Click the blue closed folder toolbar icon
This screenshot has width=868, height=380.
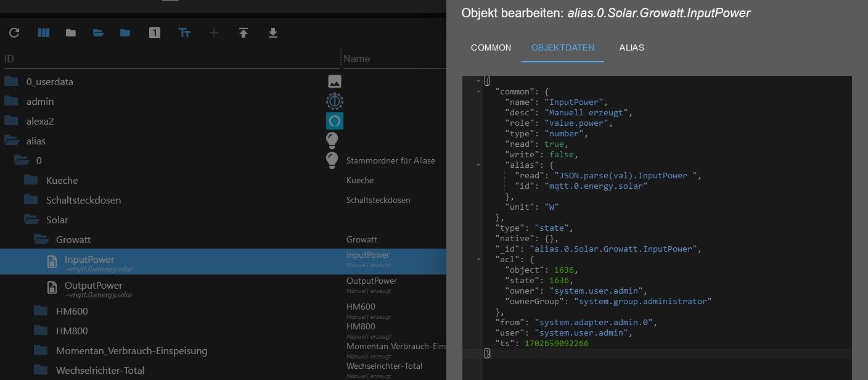(x=125, y=33)
